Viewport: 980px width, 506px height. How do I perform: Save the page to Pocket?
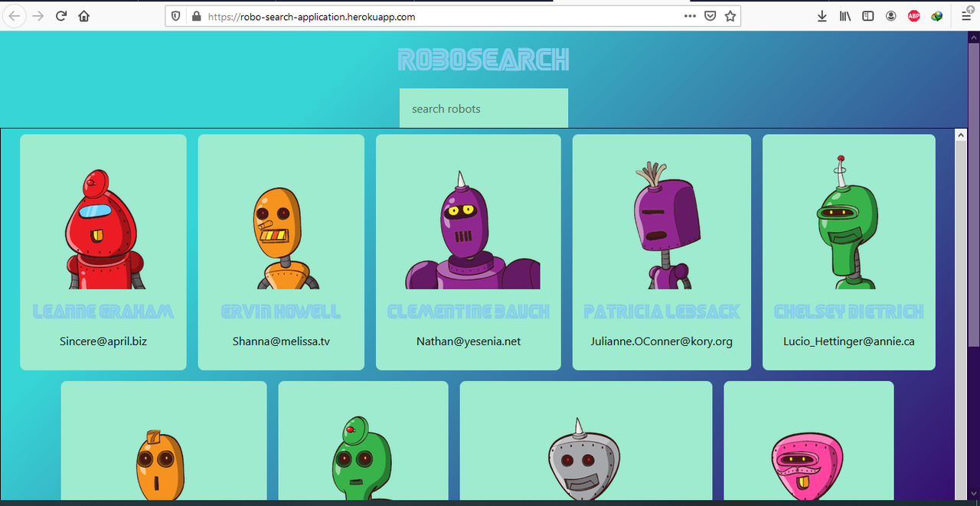(x=710, y=15)
